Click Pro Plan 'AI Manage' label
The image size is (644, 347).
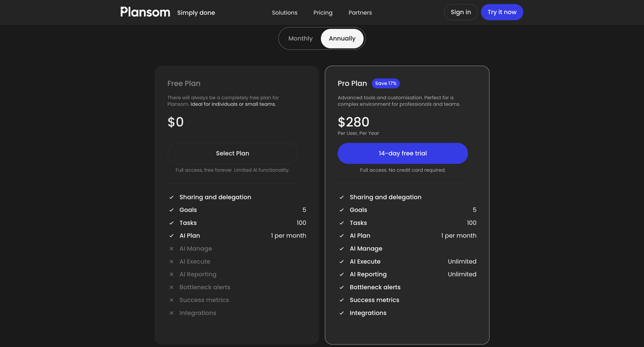tap(366, 248)
